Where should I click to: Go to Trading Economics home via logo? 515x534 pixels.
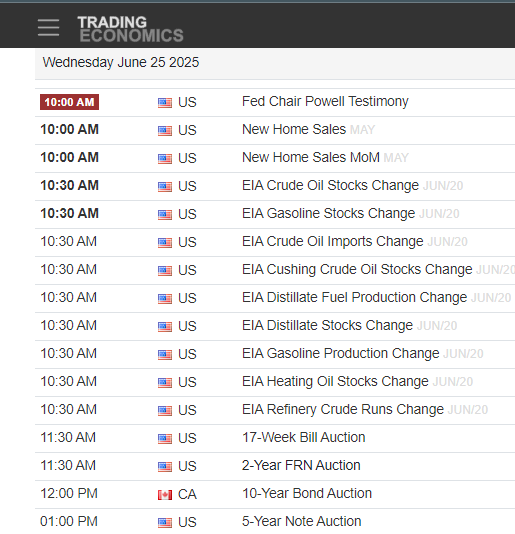click(130, 29)
